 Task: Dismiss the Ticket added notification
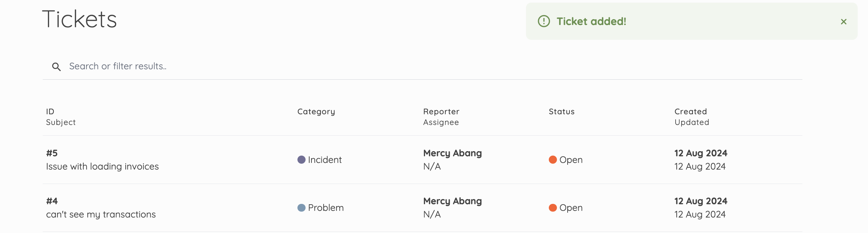pyautogui.click(x=844, y=22)
